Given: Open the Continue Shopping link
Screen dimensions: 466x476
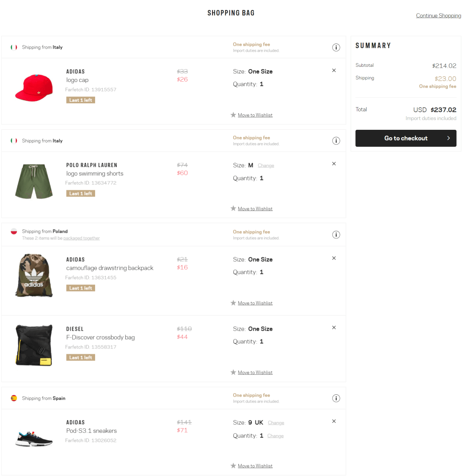Looking at the screenshot, I should click(438, 16).
